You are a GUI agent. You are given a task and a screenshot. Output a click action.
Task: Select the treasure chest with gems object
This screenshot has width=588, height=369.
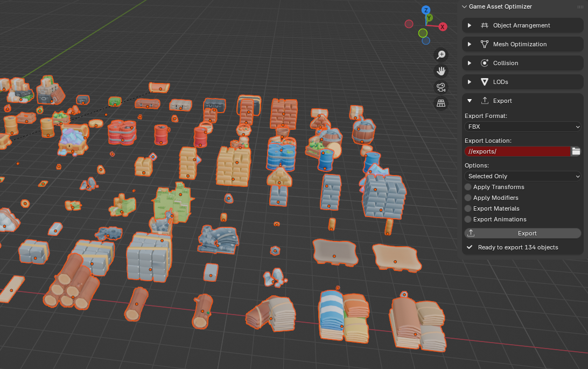[73, 140]
